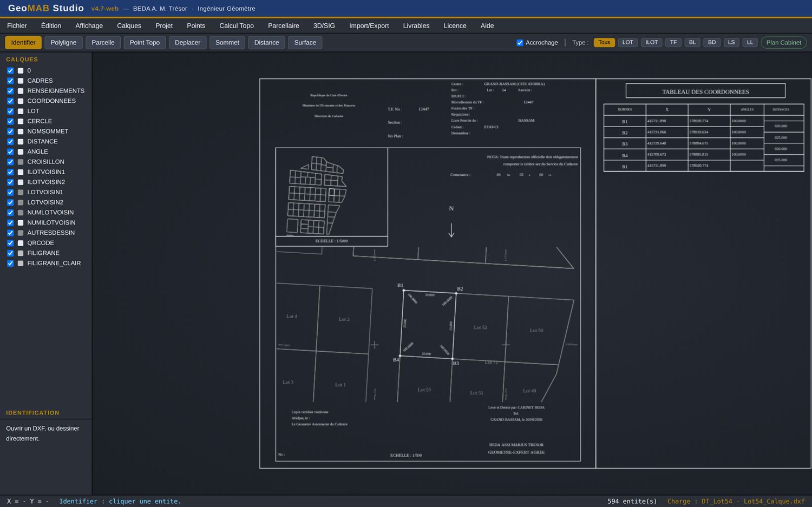Select the TF type filter
This screenshot has width=812, height=507.
673,42
